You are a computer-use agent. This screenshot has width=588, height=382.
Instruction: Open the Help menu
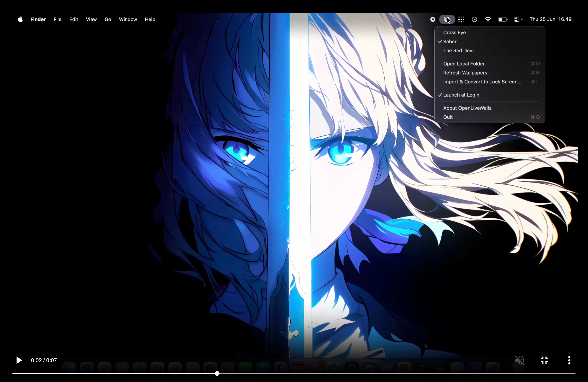[150, 19]
